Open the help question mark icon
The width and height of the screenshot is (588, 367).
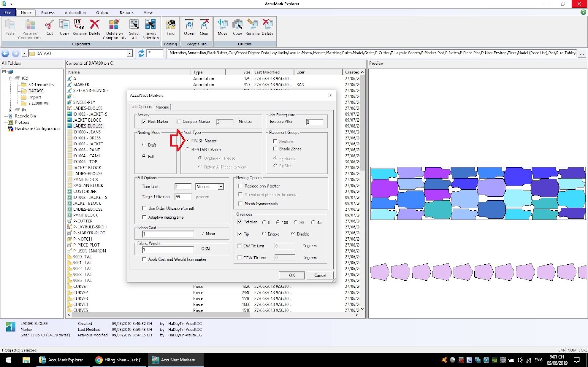point(583,12)
